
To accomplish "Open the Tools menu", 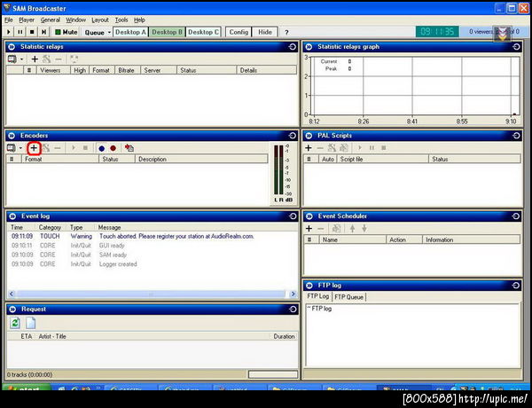I will coord(121,20).
